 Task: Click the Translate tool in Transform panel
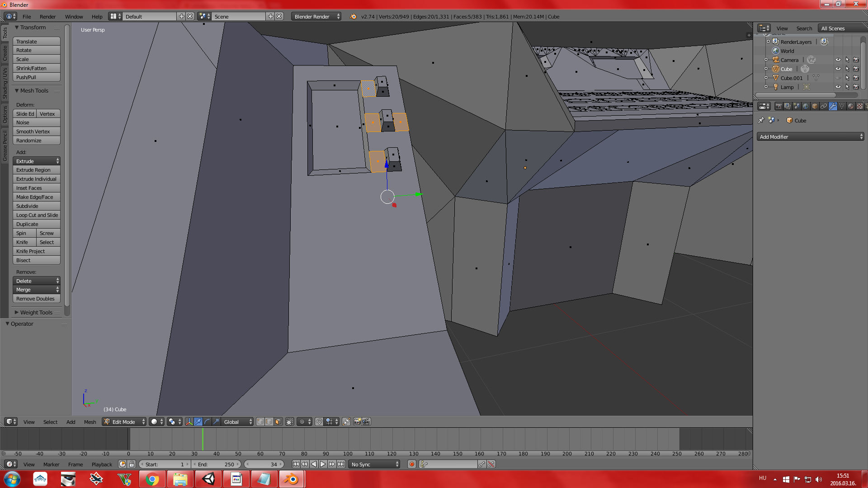tap(37, 41)
